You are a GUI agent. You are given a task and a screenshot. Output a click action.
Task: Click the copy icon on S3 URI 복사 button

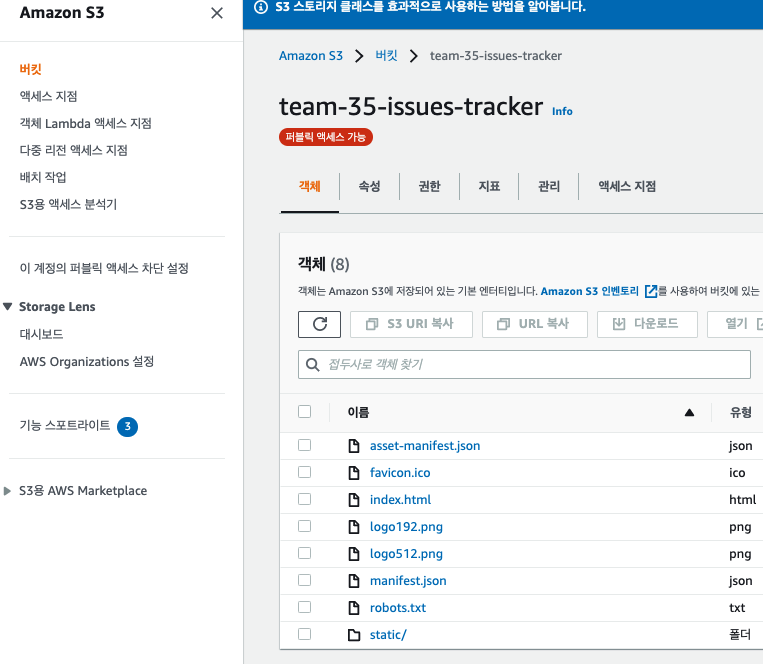(x=372, y=324)
